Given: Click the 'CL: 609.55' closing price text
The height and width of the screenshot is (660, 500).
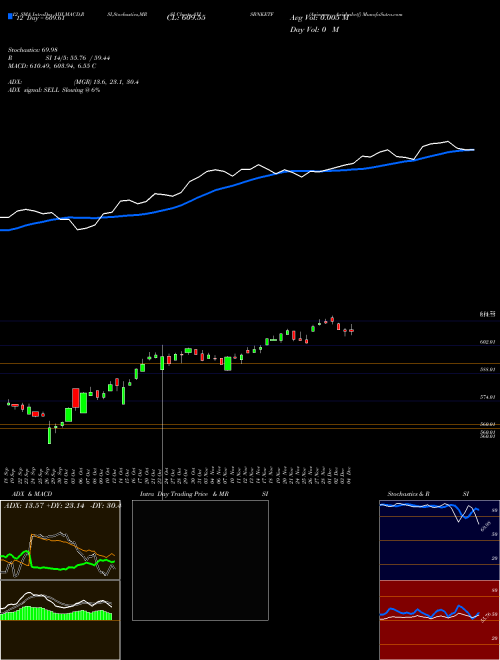Looking at the screenshot, I should (186, 18).
